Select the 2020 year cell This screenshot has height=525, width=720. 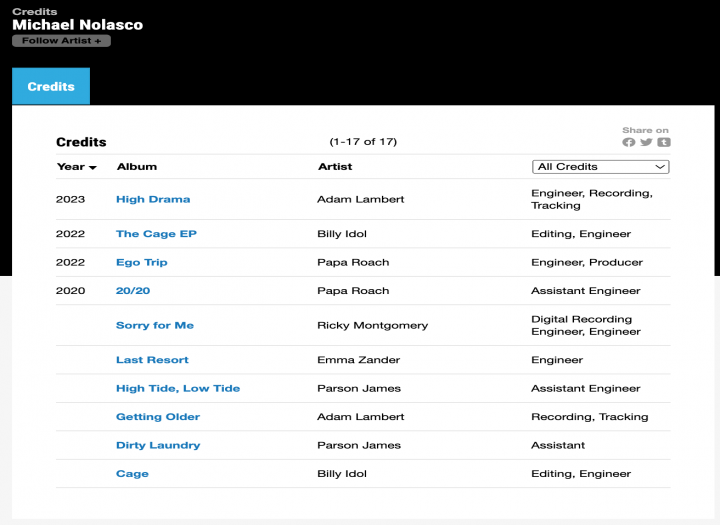tap(70, 291)
